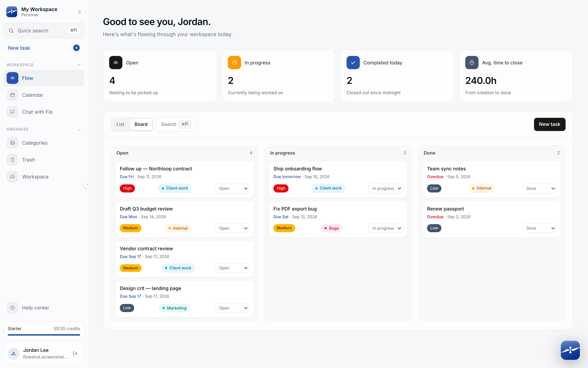Open the Trash bin icon

coord(12,160)
